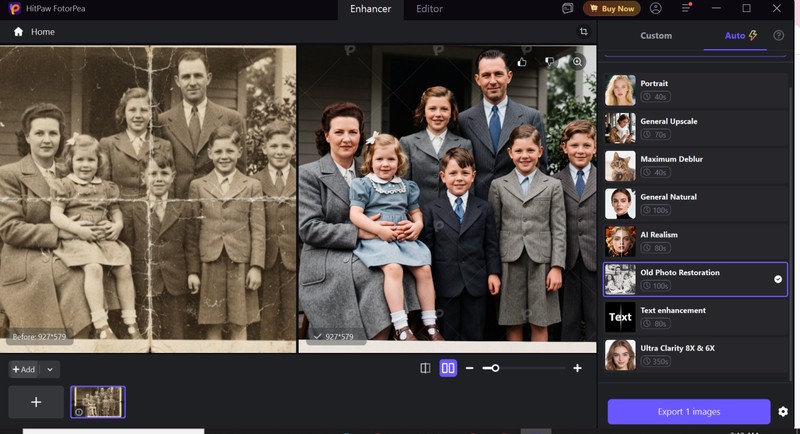Open the crop tool icon

(583, 32)
